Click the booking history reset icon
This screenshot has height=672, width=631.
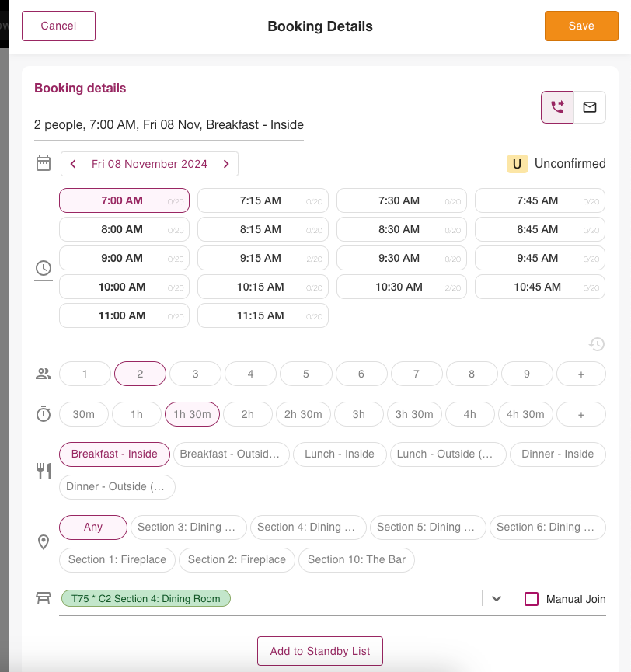pyautogui.click(x=597, y=343)
